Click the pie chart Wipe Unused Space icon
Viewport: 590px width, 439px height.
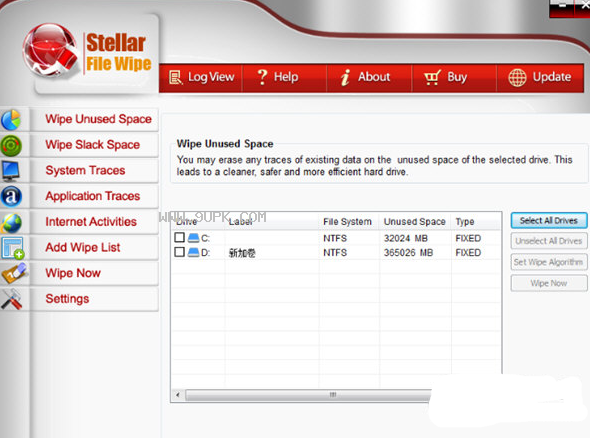click(x=11, y=120)
